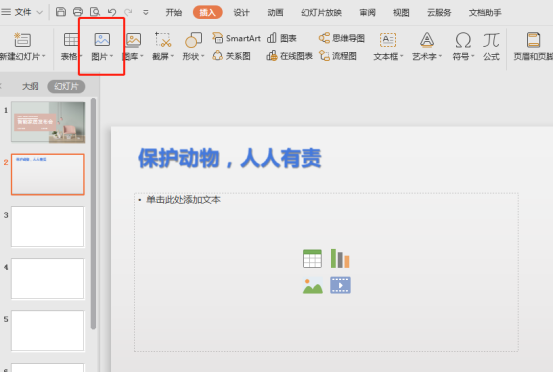
Task: Open the 文档助手 tab
Action: (485, 13)
